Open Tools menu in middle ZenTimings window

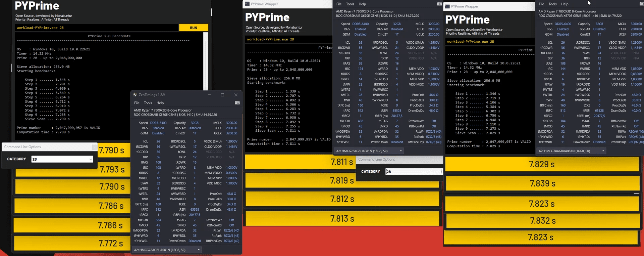(x=350, y=4)
